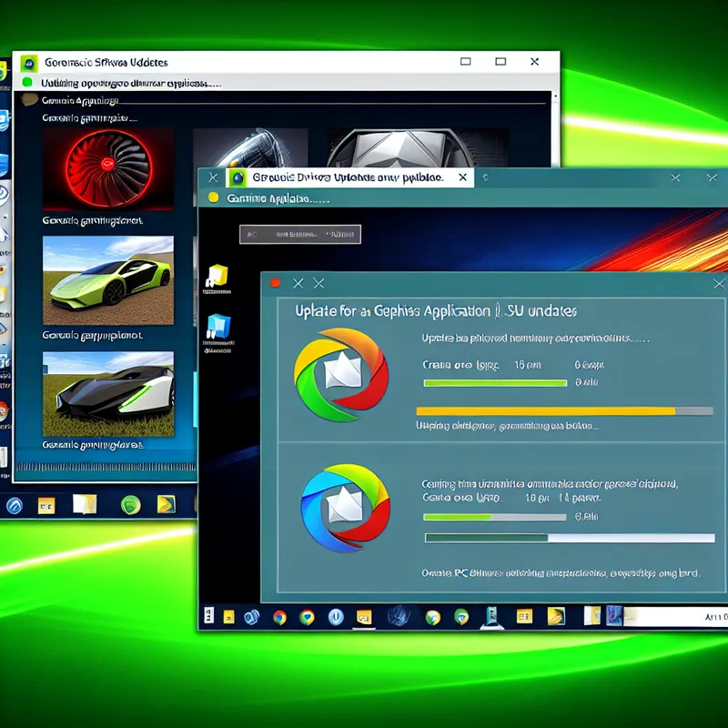
Task: Open the round blue O icon in the front taskbar
Action: pos(336,617)
